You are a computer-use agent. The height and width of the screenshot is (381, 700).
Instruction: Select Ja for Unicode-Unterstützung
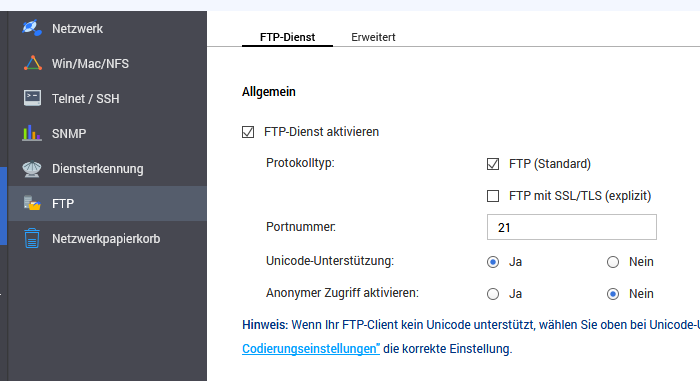493,262
